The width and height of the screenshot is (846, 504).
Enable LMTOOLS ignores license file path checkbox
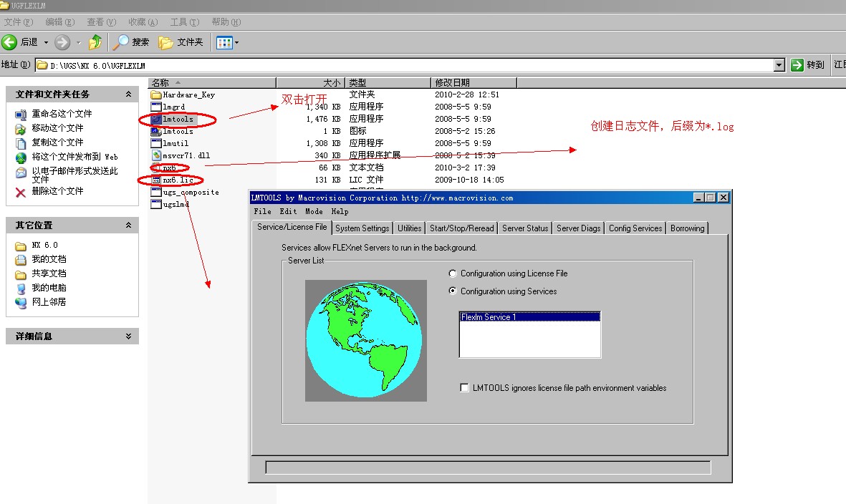(x=464, y=387)
